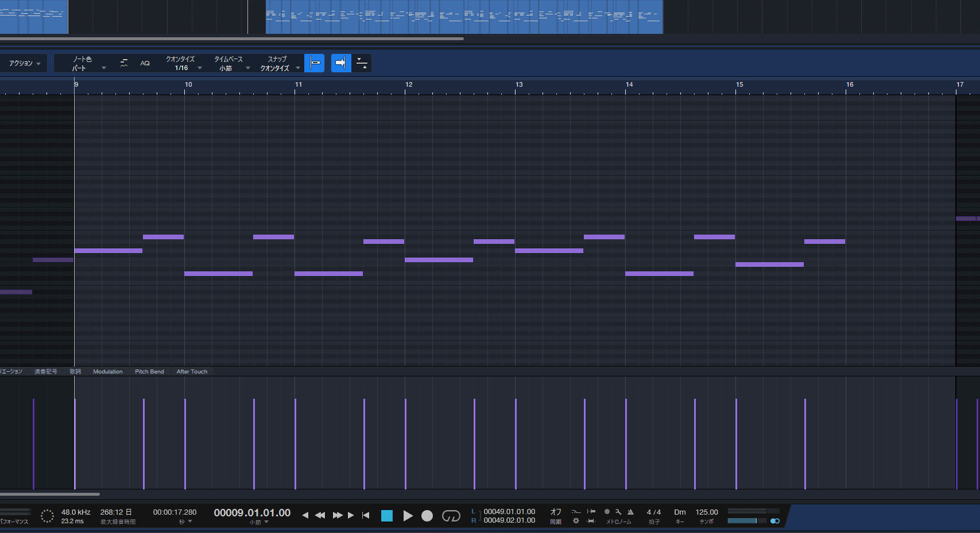Select the blue clip in arrangement overview

click(464, 17)
